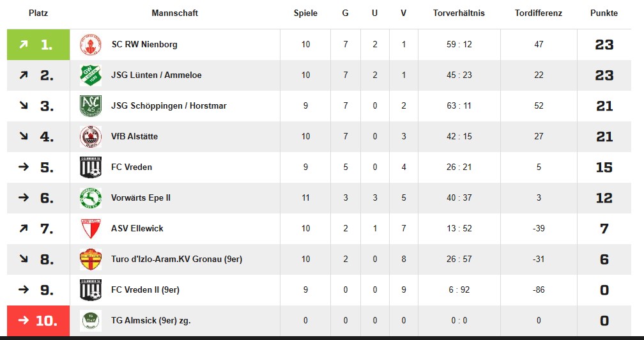This screenshot has height=340, width=644.
Task: Select the FC Vreden striped crest
Action: pyautogui.click(x=90, y=167)
